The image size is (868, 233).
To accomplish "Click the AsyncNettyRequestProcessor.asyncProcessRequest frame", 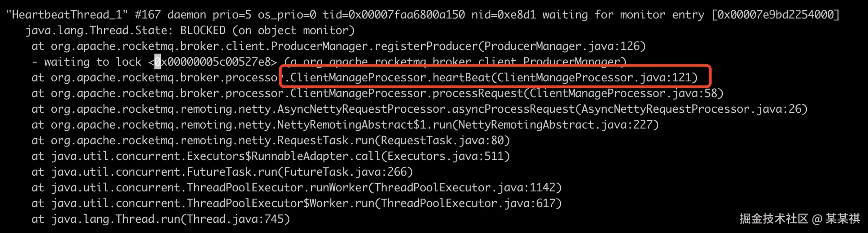I will point(419,109).
